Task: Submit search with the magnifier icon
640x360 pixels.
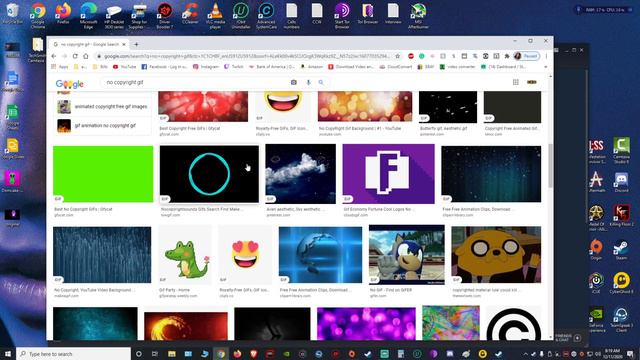Action: pyautogui.click(x=321, y=82)
